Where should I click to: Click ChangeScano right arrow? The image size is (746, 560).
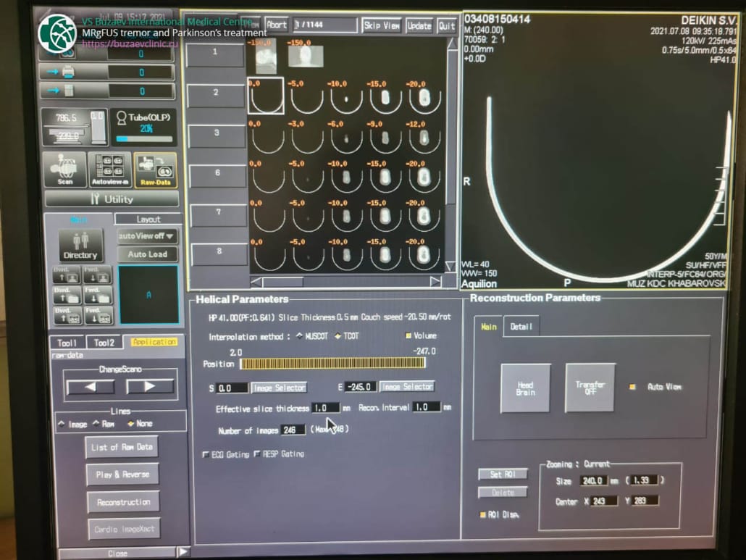click(151, 387)
